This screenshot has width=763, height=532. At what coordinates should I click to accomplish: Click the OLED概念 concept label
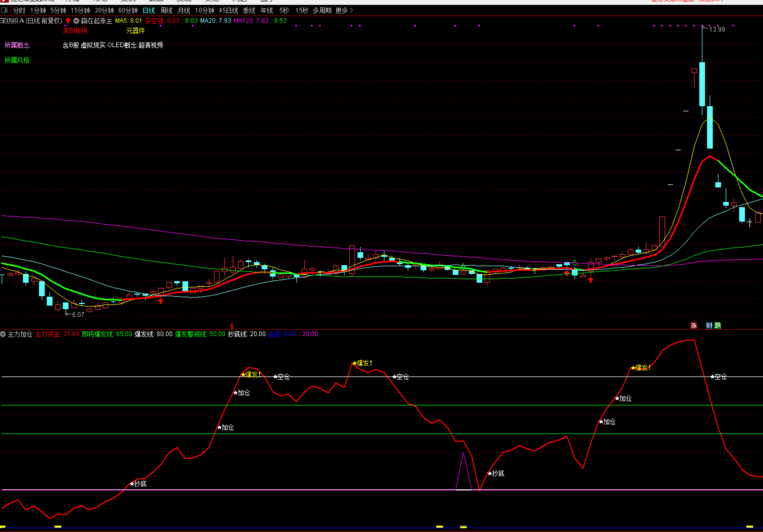click(122, 45)
